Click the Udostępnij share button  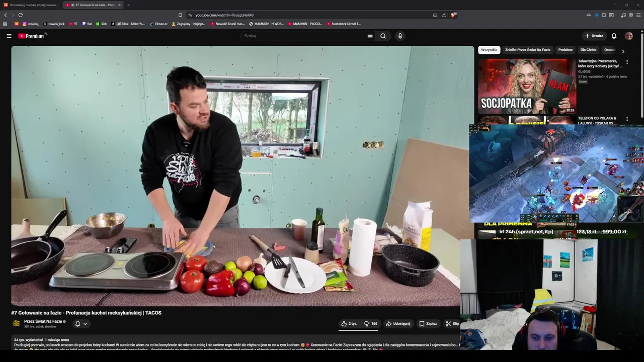pos(398,324)
